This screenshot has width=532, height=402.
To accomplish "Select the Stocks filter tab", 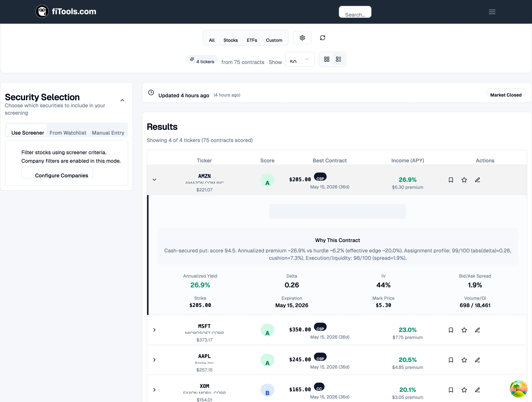I will pos(230,40).
